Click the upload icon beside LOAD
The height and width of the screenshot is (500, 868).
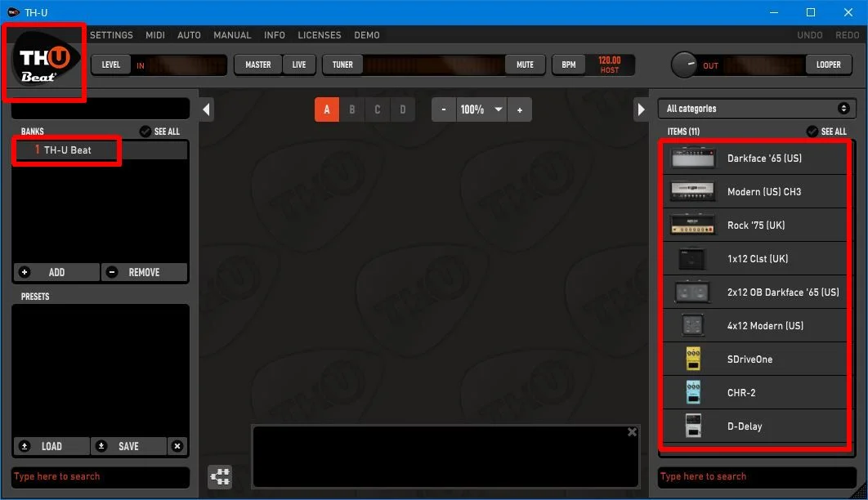pos(25,446)
